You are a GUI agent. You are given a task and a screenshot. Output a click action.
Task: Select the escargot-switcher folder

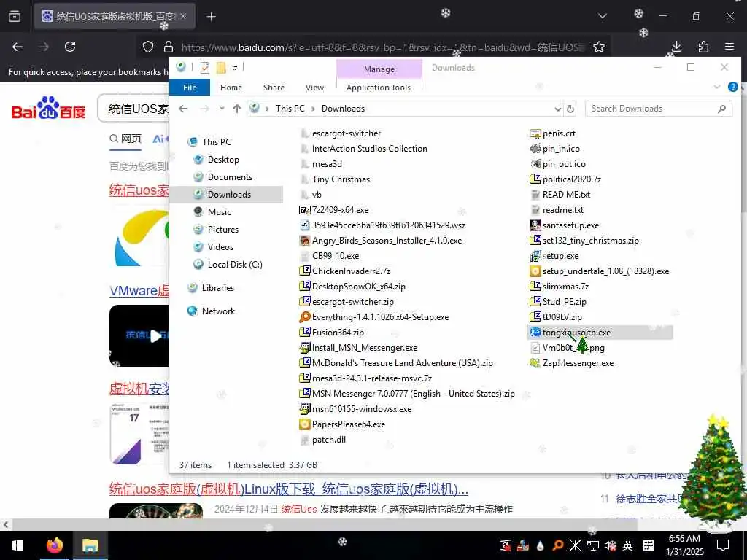click(347, 134)
